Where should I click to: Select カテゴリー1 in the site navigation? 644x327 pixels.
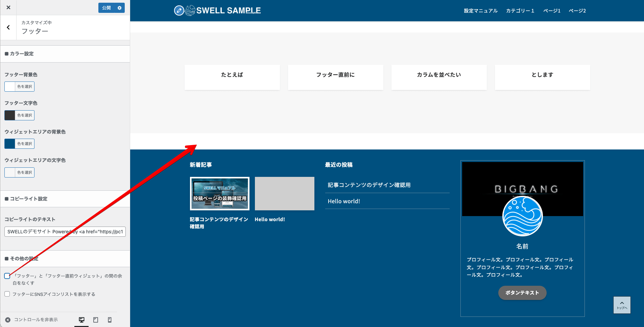click(520, 10)
